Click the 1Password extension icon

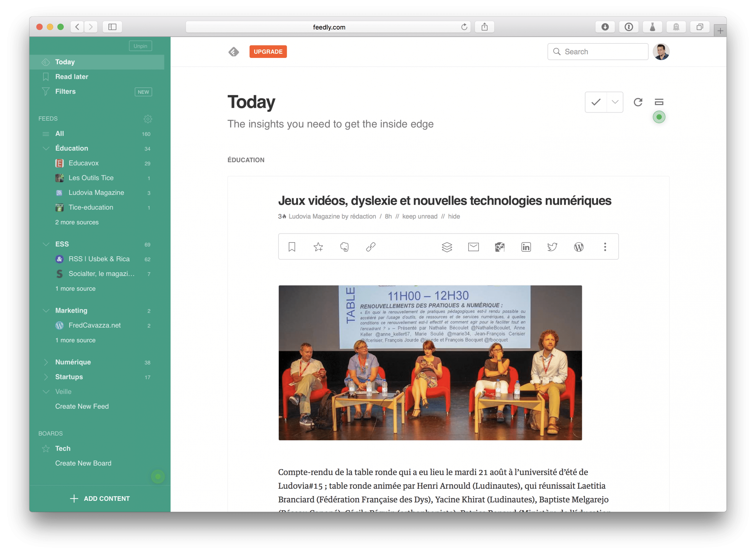(x=629, y=27)
